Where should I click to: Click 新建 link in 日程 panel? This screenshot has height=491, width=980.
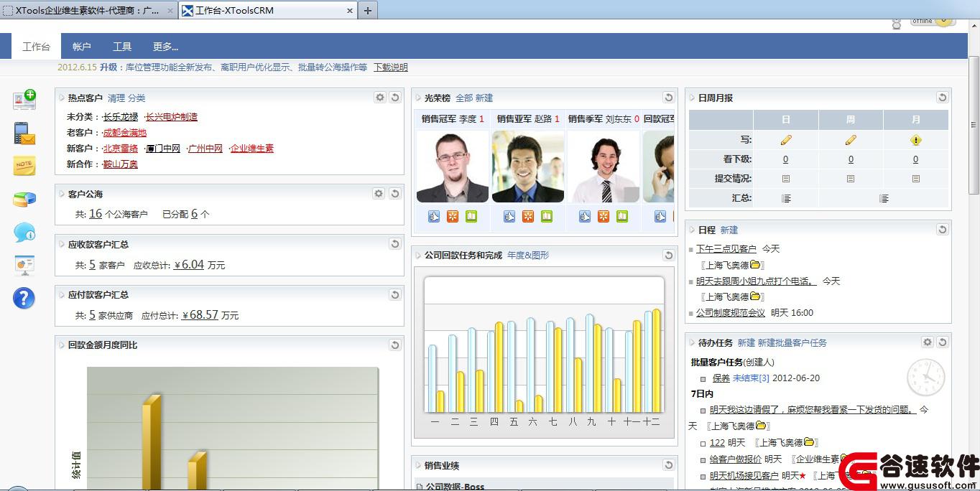(729, 230)
